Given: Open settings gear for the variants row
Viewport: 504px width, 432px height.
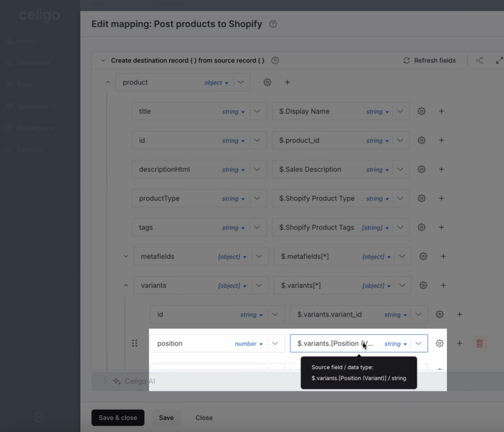Looking at the screenshot, I should [x=424, y=285].
